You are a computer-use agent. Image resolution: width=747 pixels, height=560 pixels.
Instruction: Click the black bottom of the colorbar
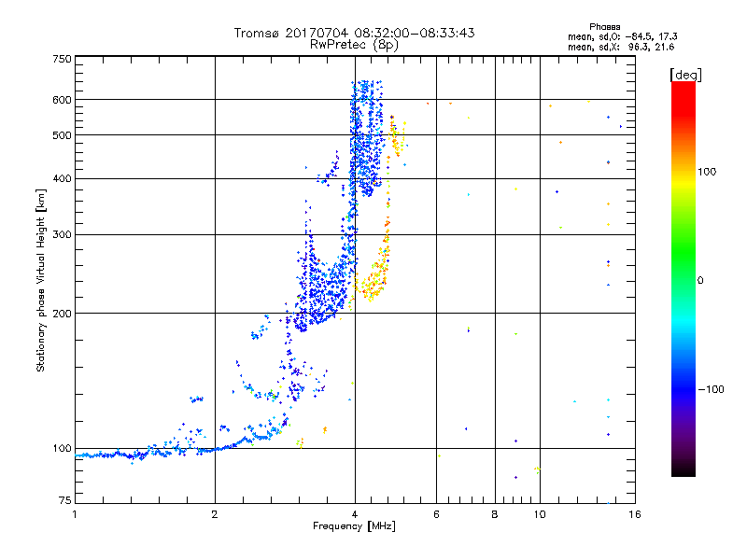684,469
